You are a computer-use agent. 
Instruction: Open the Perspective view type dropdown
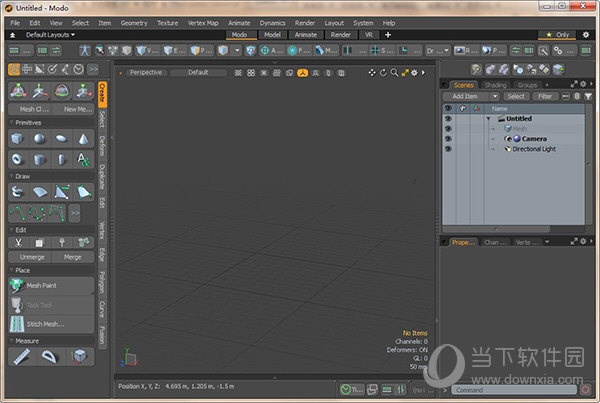pyautogui.click(x=146, y=73)
